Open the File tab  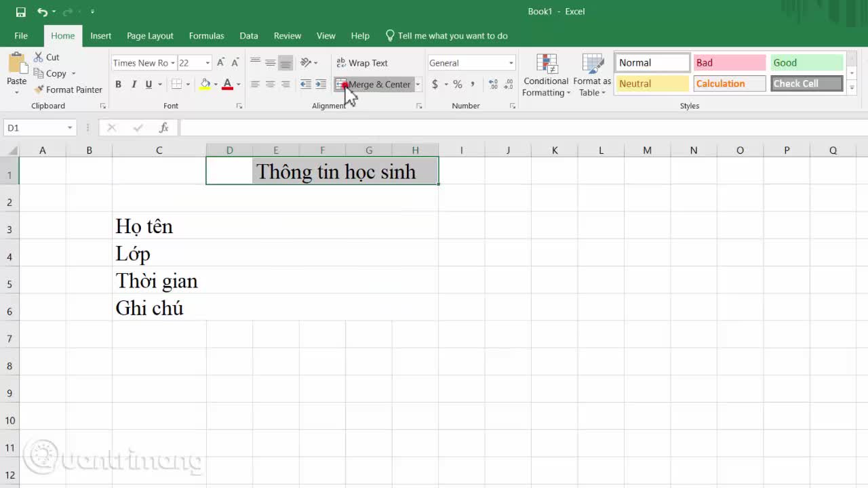21,36
